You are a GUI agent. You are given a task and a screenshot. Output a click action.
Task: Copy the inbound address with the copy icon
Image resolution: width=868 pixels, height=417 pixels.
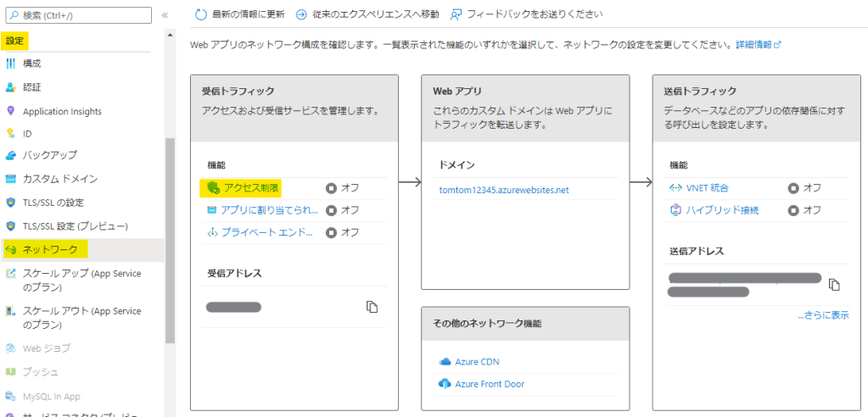point(372,306)
